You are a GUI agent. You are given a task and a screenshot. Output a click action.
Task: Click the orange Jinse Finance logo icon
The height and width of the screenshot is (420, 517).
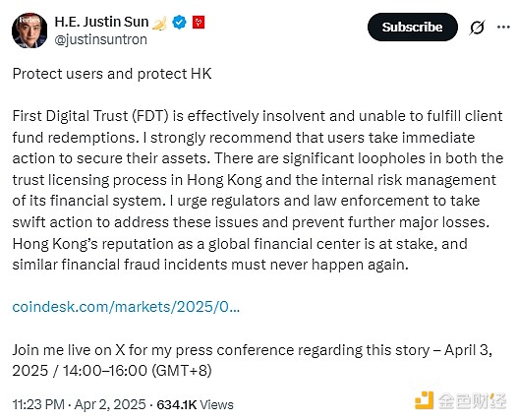pos(424,400)
